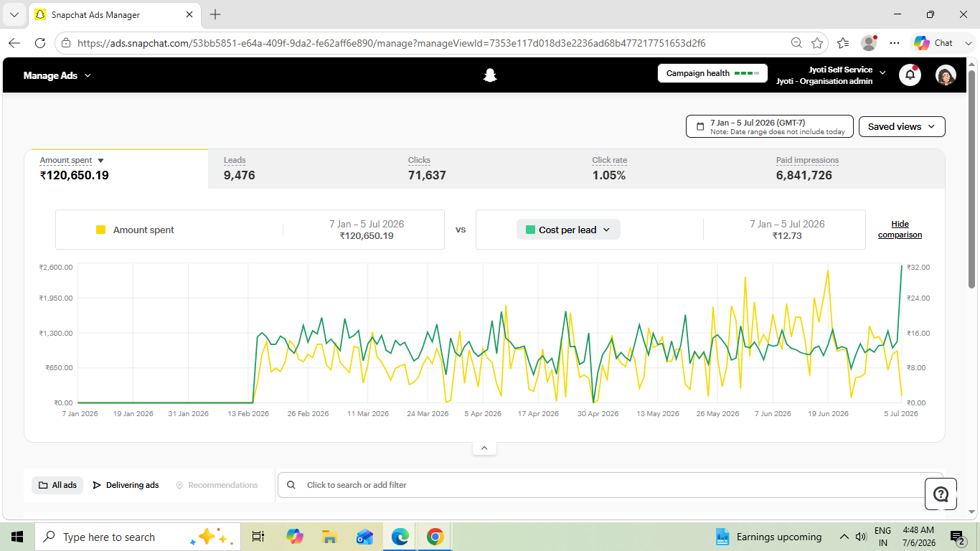
Task: Launch File Explorer from the taskbar
Action: click(329, 537)
